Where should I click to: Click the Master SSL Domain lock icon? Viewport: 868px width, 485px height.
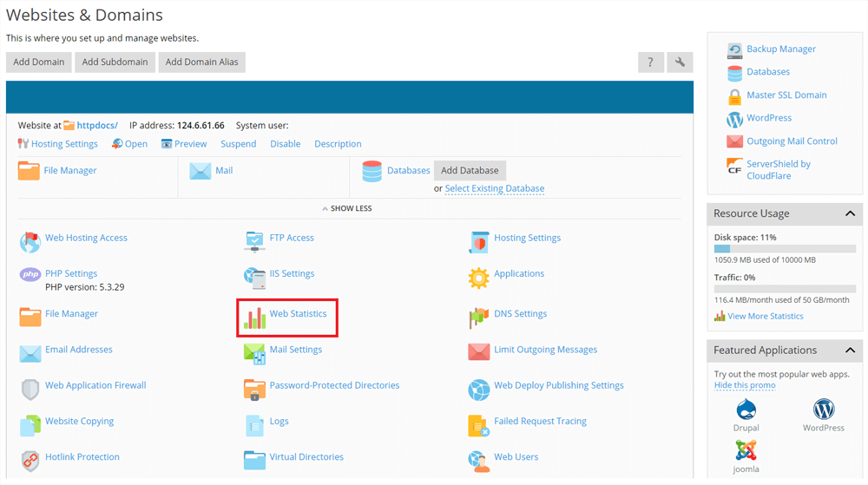tap(734, 97)
